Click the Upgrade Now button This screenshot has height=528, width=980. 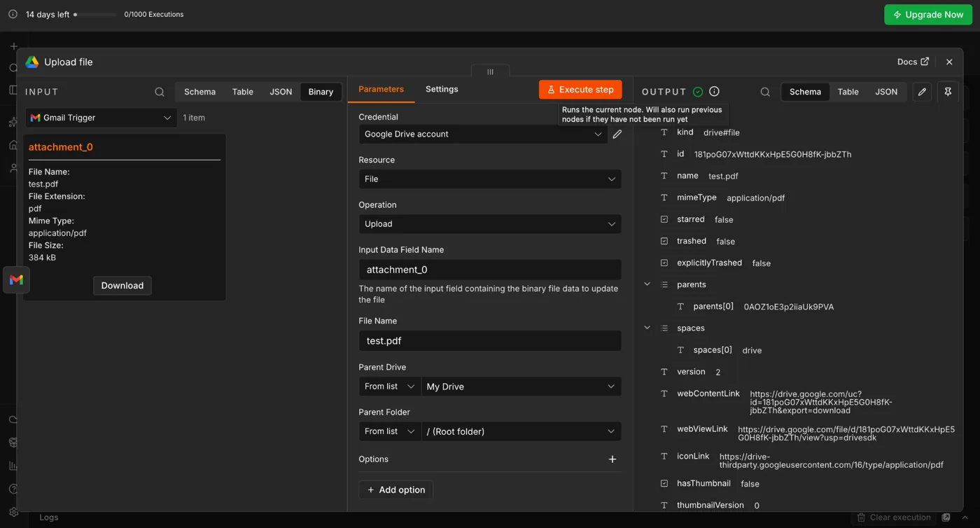[x=928, y=15]
